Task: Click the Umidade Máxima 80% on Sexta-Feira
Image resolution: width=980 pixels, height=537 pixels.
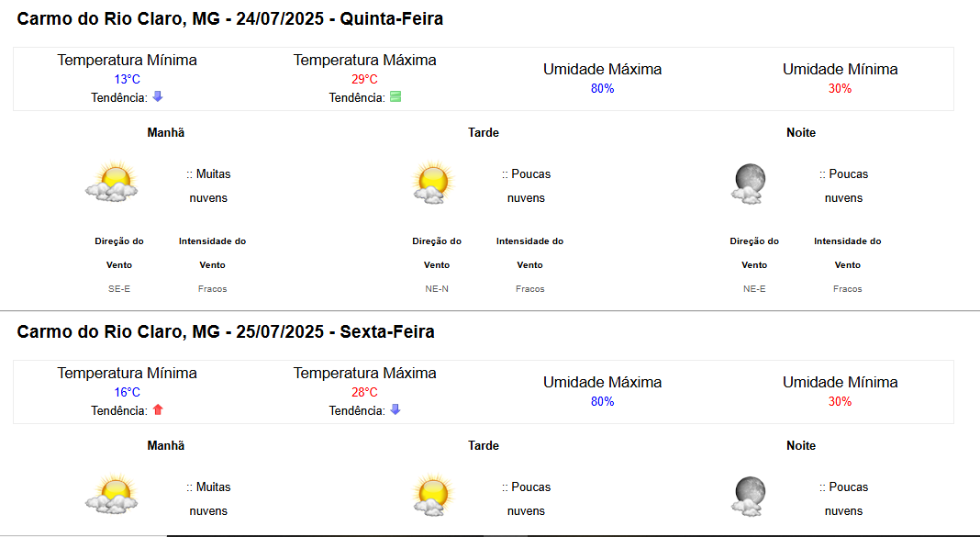Action: (x=603, y=401)
